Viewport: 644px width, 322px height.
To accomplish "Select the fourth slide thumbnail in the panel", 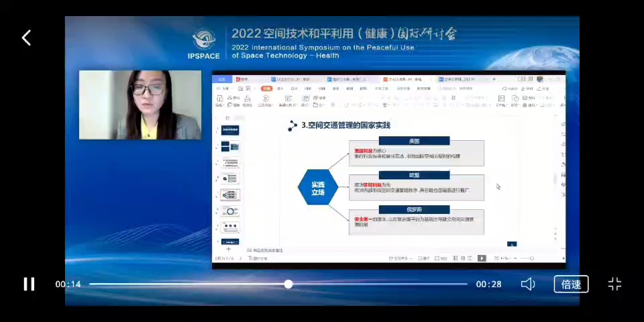I will pos(230,178).
